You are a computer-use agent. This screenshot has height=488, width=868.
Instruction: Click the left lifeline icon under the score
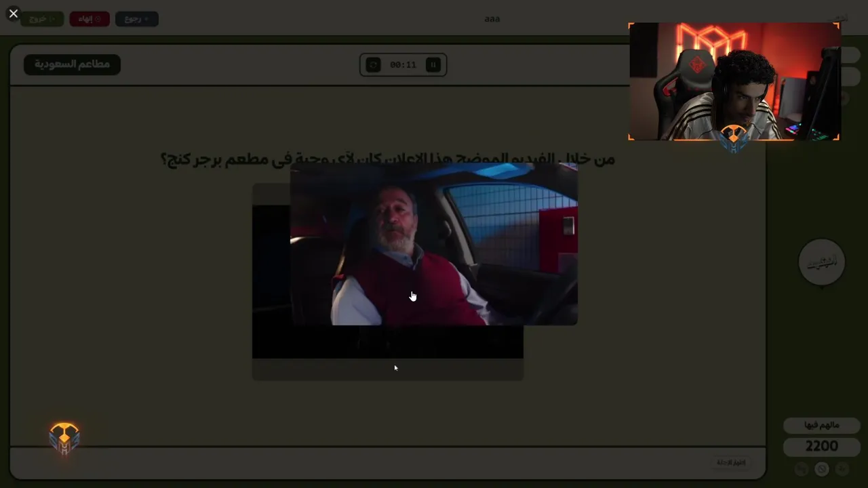(x=802, y=469)
